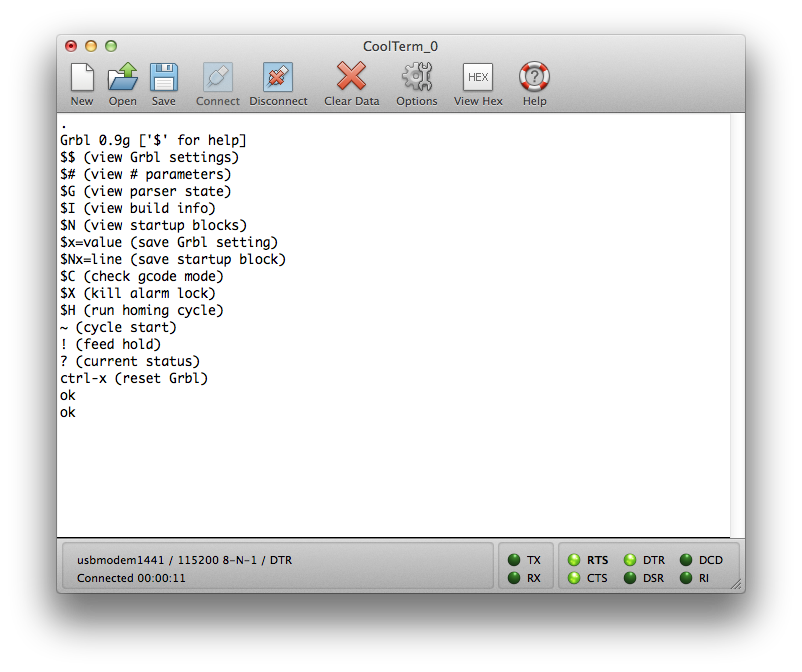The image size is (802, 672).
Task: Click the Connect plug icon
Action: [x=218, y=78]
